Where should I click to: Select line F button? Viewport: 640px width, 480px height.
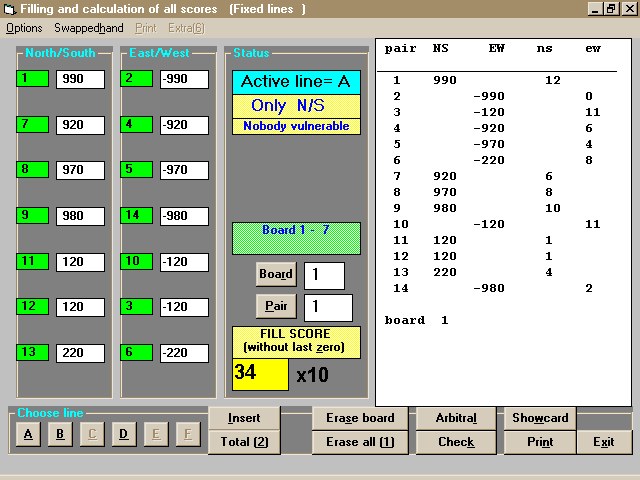click(188, 434)
